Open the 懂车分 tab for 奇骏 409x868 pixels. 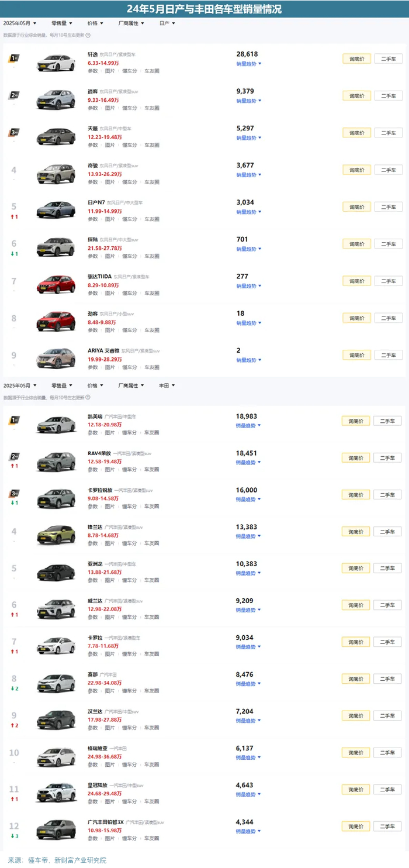[129, 182]
